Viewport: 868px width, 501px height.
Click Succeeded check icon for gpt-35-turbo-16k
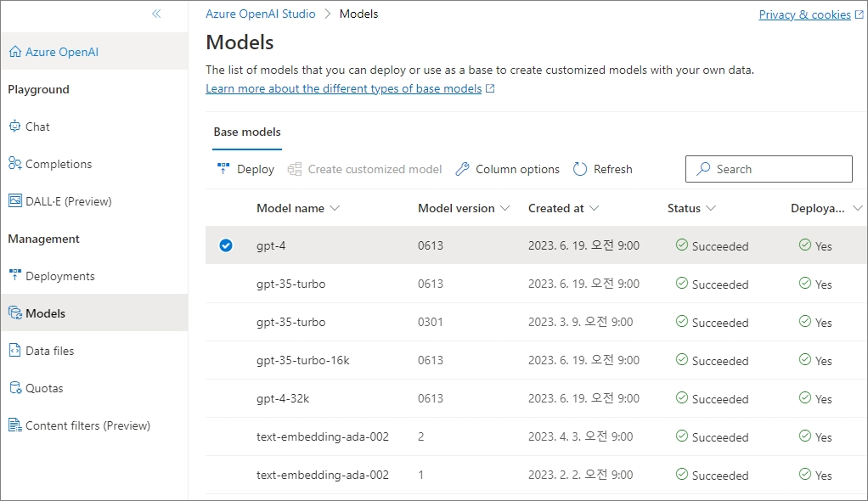click(x=682, y=359)
